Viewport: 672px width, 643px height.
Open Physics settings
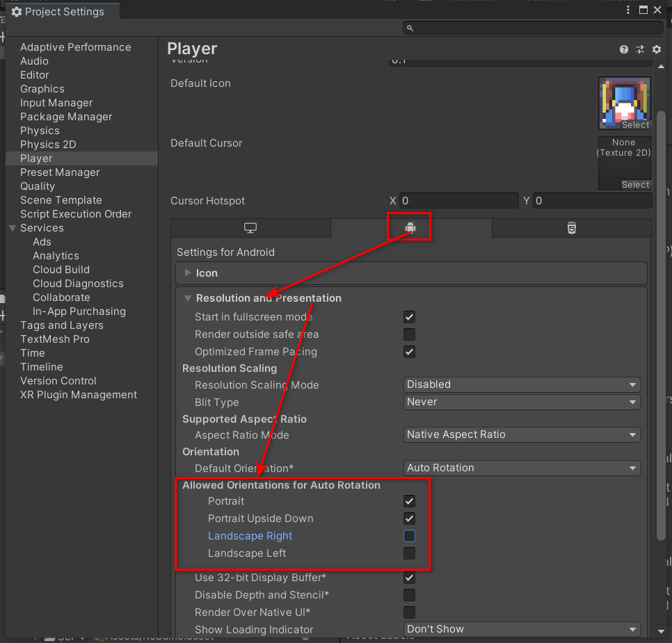[40, 131]
